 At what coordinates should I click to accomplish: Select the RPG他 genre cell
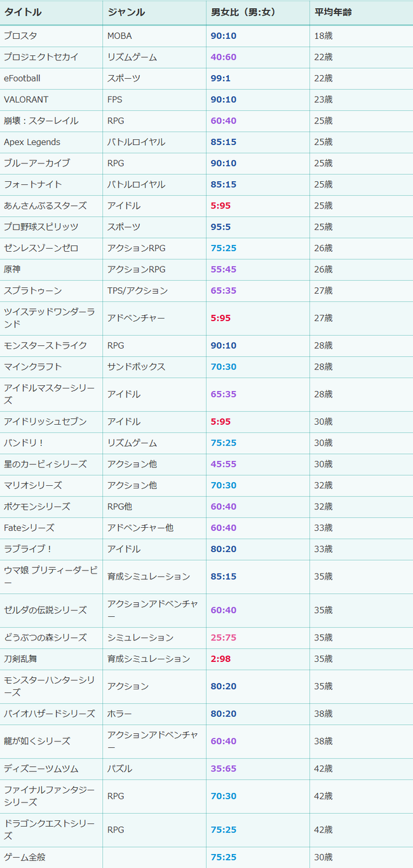(154, 507)
